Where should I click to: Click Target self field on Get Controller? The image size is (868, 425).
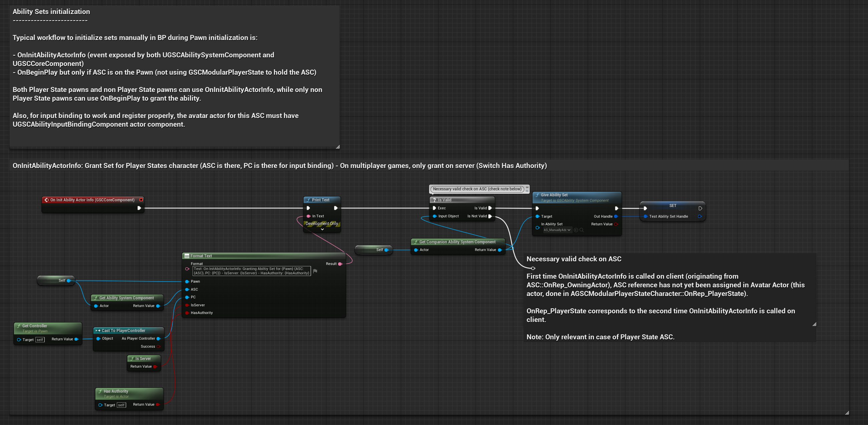(x=40, y=340)
